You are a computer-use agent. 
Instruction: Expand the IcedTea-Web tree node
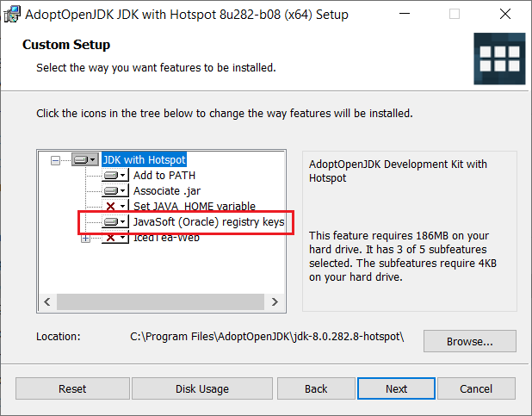click(85, 239)
